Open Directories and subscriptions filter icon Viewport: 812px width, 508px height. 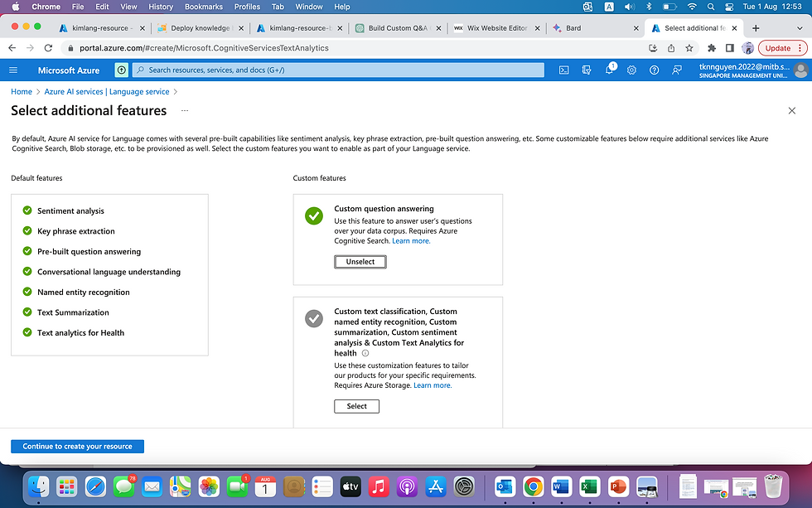587,70
